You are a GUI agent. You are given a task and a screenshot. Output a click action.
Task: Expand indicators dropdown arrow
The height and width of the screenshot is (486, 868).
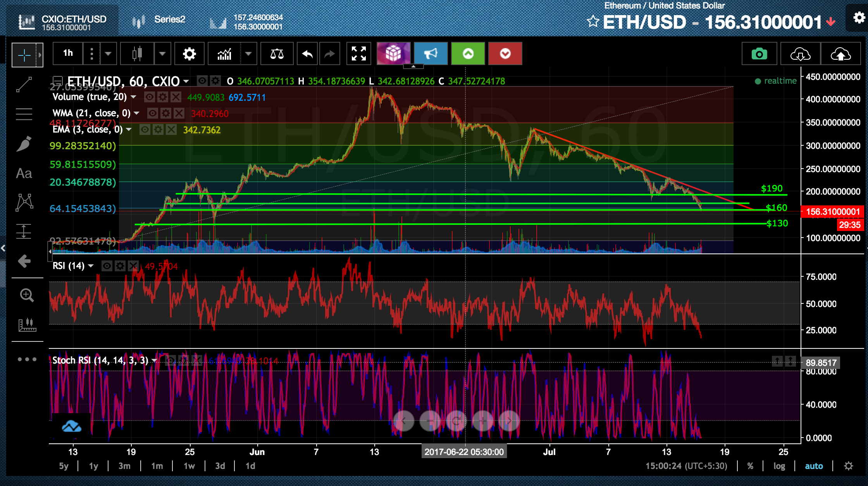tap(248, 53)
